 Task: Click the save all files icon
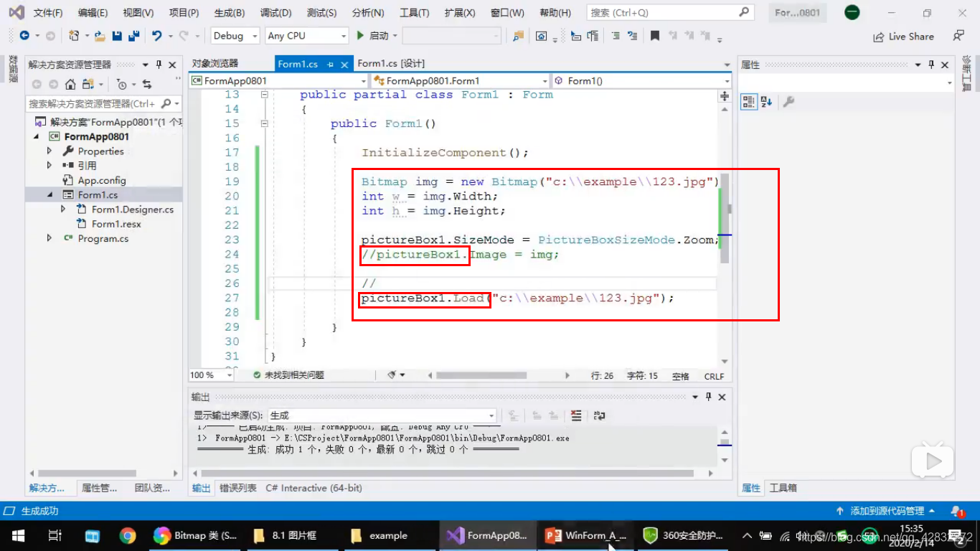[x=133, y=36]
